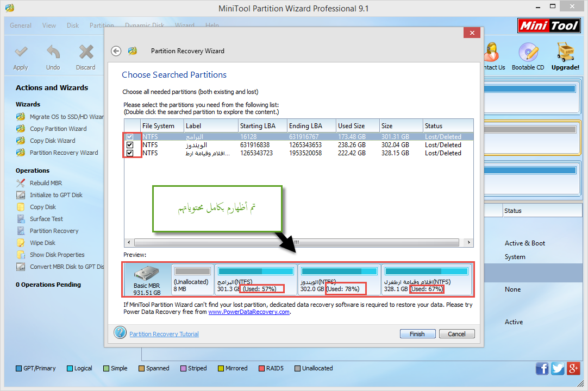Click the 0 Operations Pending text
This screenshot has width=588, height=391.
(48, 285)
